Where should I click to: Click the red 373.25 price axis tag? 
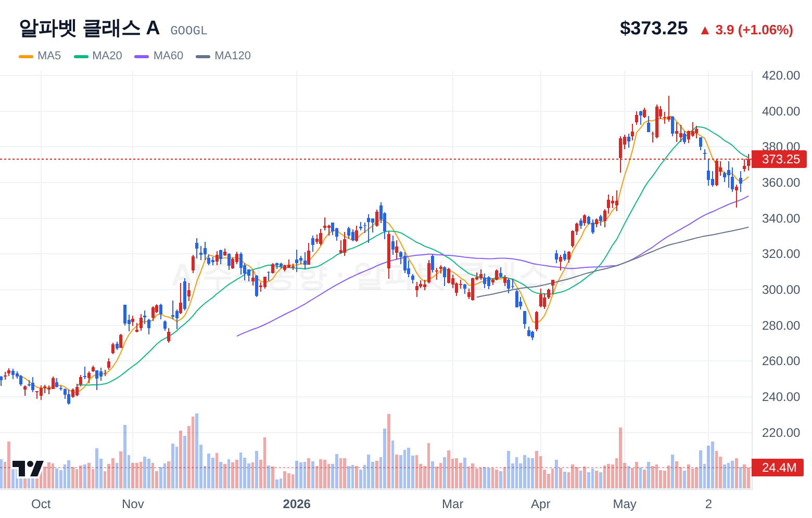tap(780, 159)
